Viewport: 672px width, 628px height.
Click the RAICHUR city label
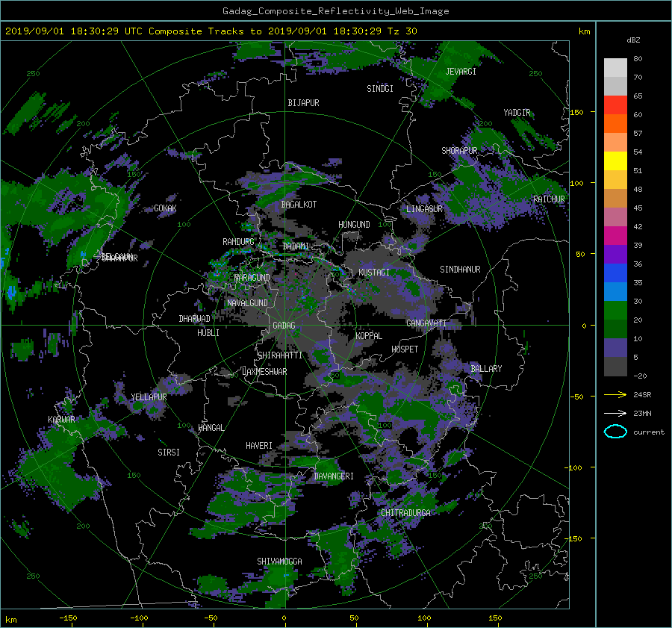click(x=549, y=199)
